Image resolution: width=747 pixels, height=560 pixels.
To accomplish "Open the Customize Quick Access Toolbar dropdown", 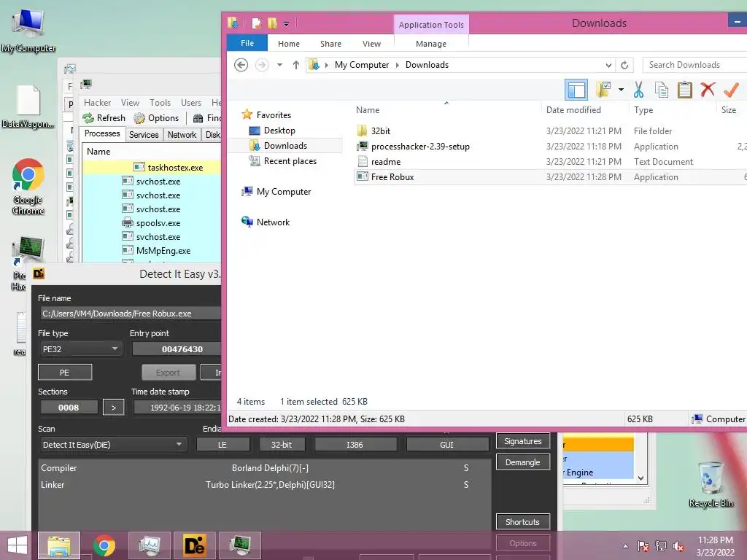I will click(x=286, y=23).
